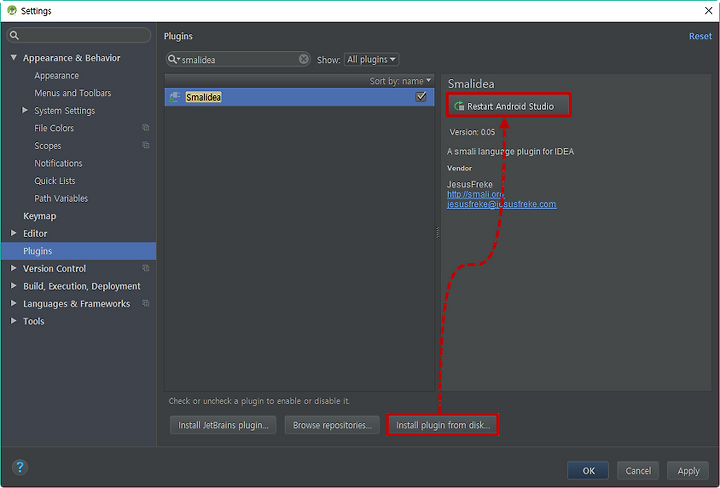
Task: Open the Sort by name dropdown
Action: click(x=400, y=81)
